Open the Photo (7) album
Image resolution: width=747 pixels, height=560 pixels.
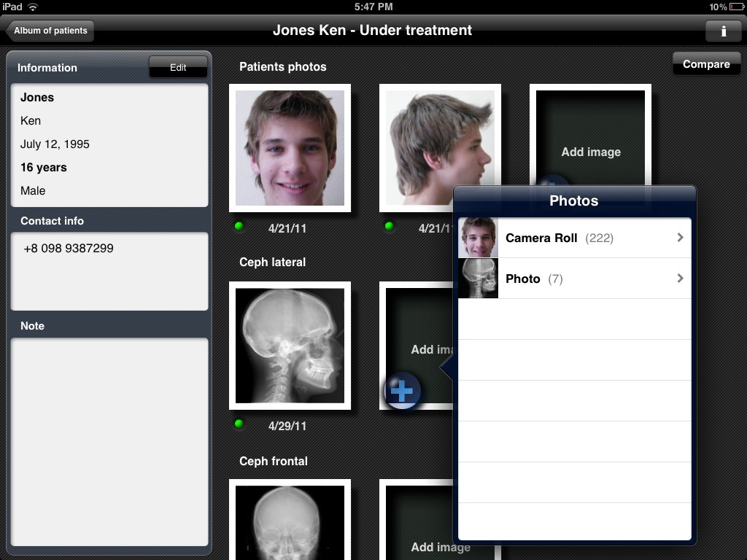pyautogui.click(x=533, y=279)
